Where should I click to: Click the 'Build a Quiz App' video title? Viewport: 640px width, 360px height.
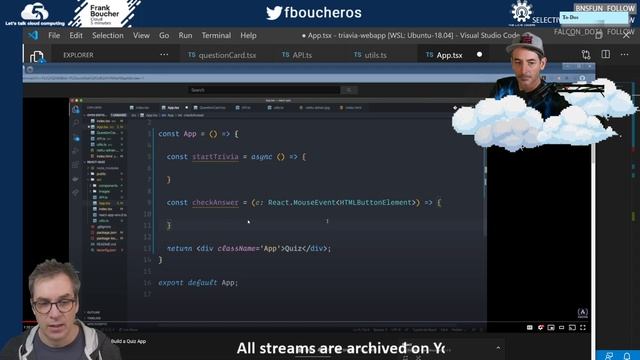pyautogui.click(x=128, y=341)
